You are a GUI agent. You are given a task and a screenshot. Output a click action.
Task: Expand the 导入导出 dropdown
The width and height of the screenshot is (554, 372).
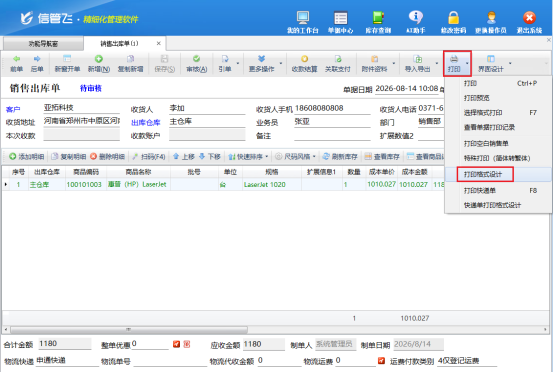coord(437,64)
